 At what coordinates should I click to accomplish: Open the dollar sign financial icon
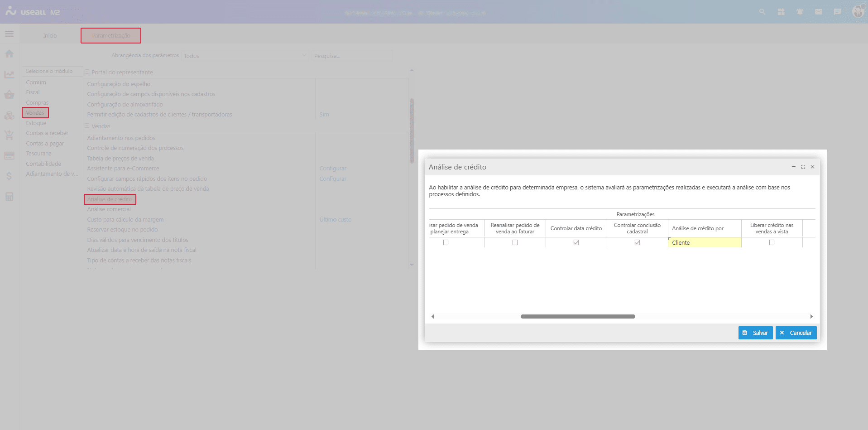coord(9,176)
